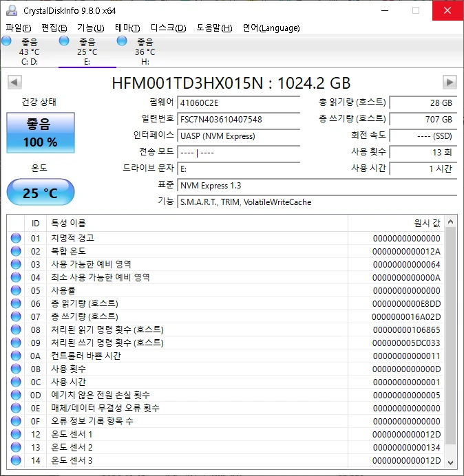Open the 디스크(D) menu

coord(169,28)
